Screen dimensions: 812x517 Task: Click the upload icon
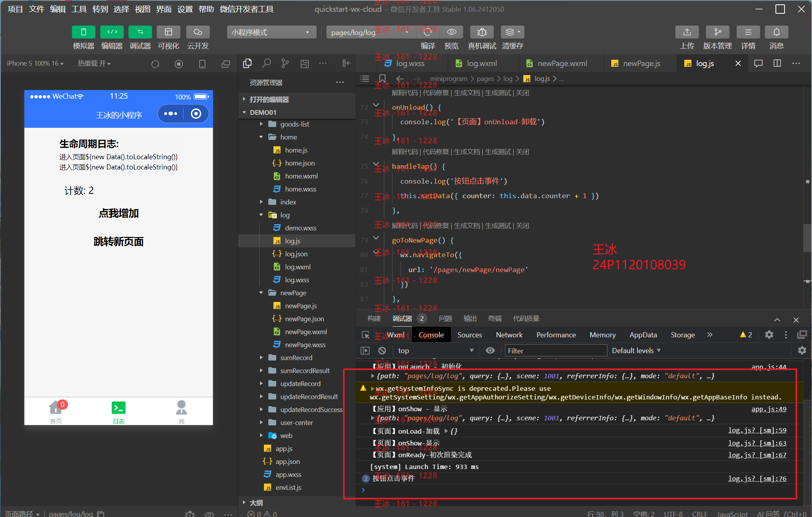point(687,32)
